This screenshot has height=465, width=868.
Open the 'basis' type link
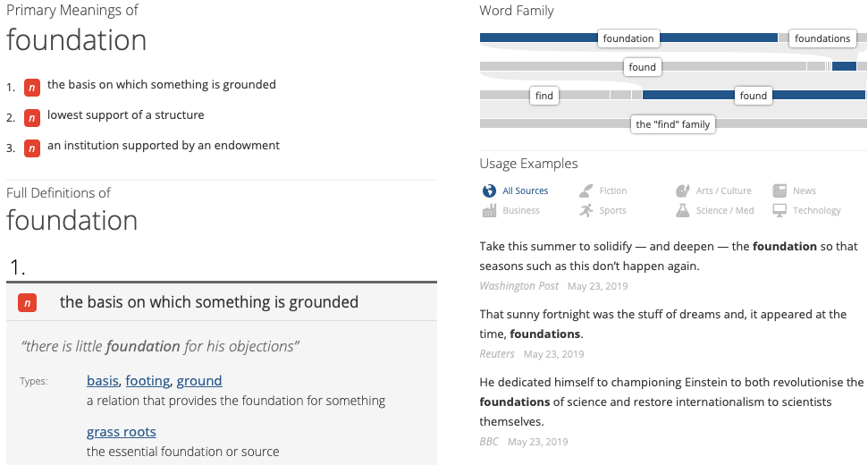point(102,381)
